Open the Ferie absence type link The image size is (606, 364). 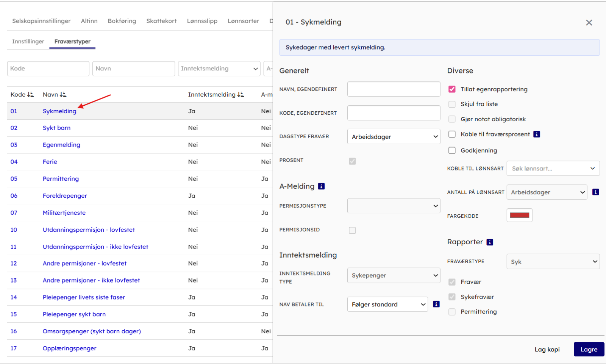click(50, 162)
